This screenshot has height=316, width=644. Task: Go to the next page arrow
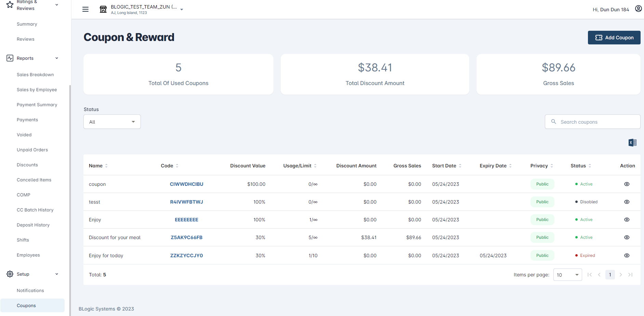[621, 275]
